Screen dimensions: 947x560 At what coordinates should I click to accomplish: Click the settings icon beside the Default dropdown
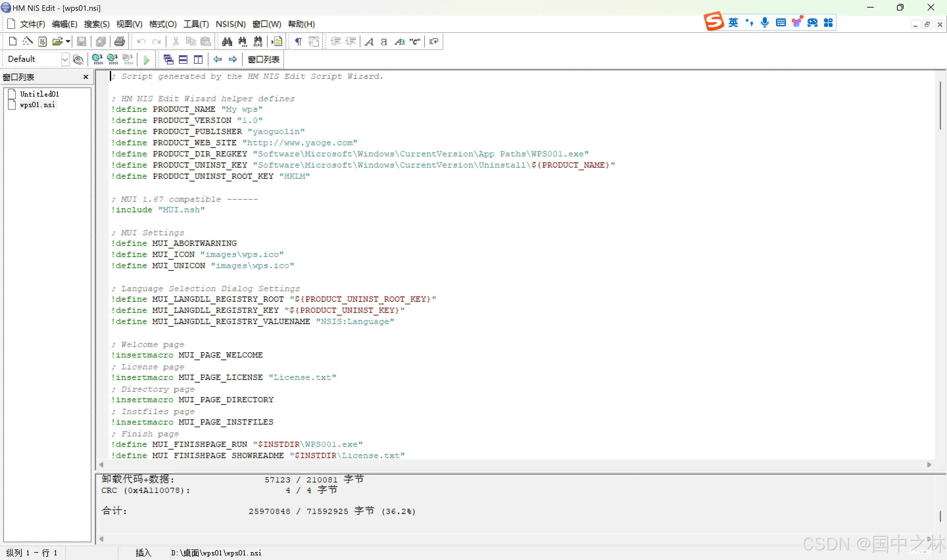click(78, 59)
